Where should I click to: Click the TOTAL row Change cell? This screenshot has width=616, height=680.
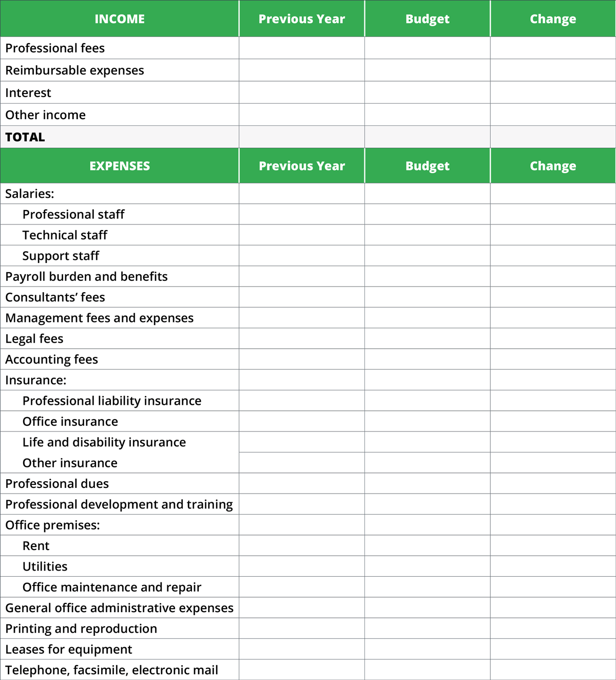[x=553, y=137]
